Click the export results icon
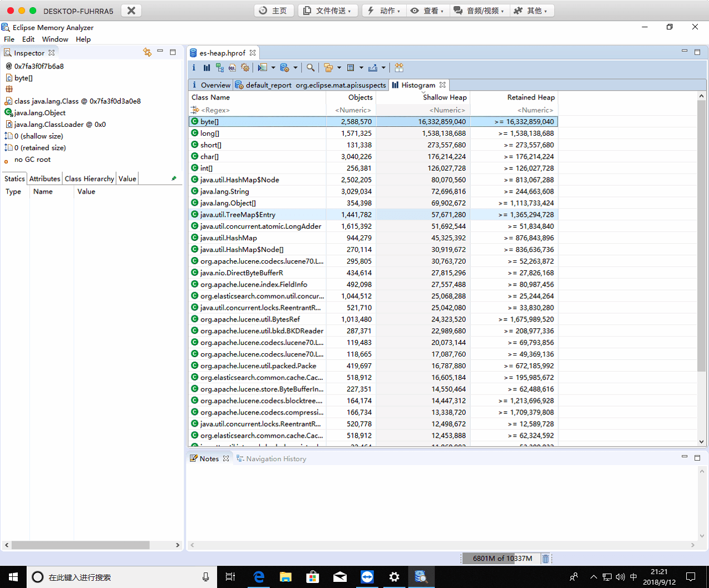 373,68
